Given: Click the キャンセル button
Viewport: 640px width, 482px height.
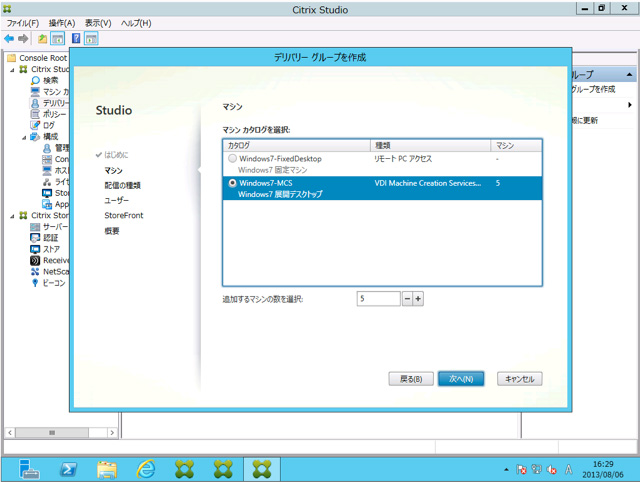Looking at the screenshot, I should click(x=520, y=379).
